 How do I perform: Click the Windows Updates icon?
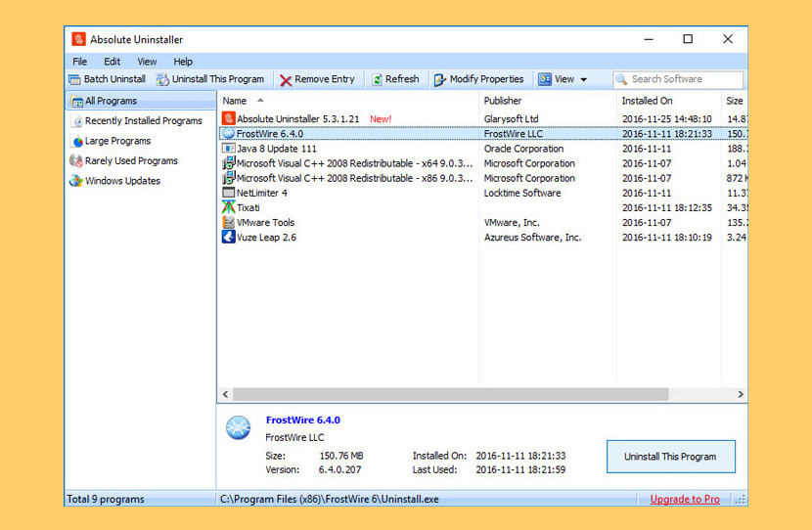pyautogui.click(x=76, y=181)
